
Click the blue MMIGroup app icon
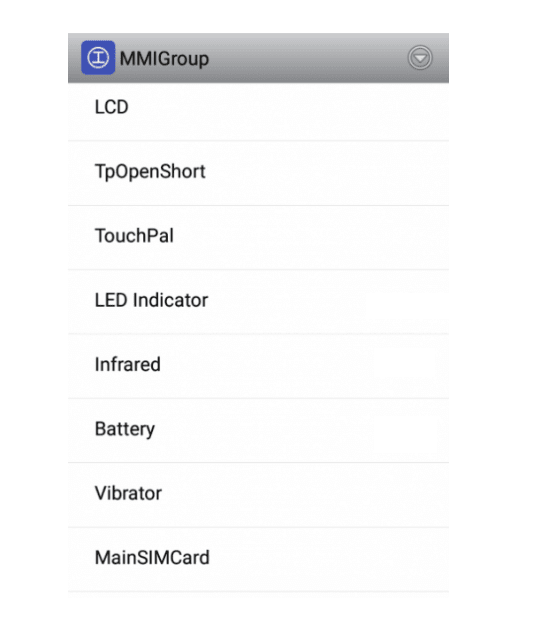(98, 57)
